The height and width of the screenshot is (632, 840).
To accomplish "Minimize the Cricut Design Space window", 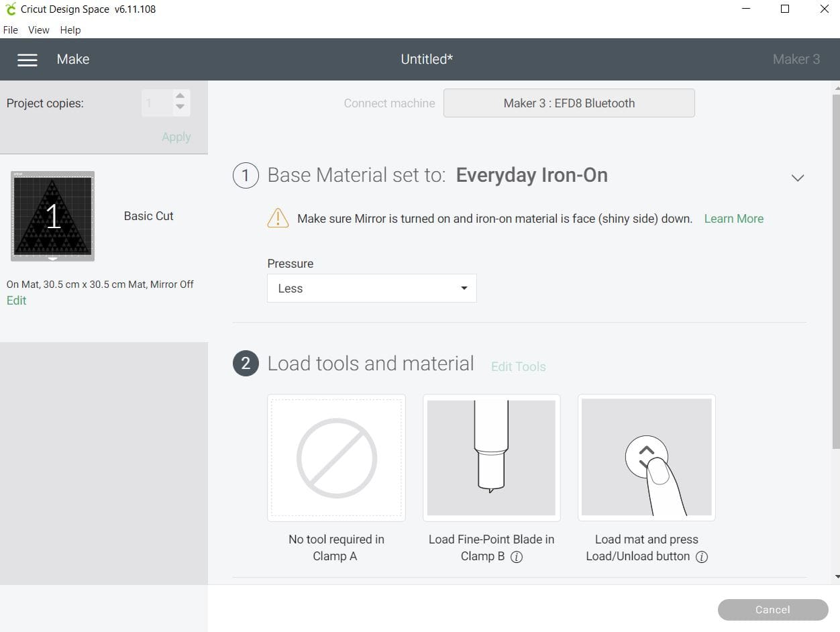I will (x=747, y=9).
